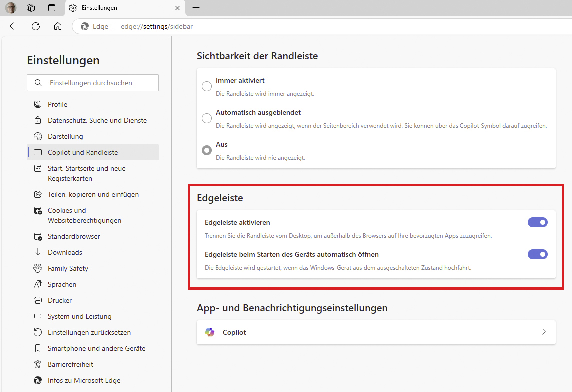Screen dimensions: 572x392
Task: Open 'Einstellungen zurücksetzen' page
Action: [89, 332]
